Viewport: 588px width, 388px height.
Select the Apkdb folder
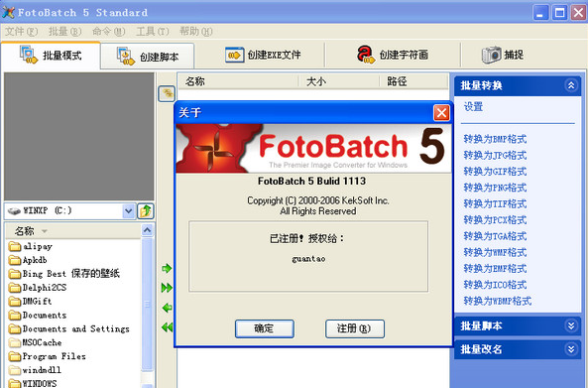point(28,260)
